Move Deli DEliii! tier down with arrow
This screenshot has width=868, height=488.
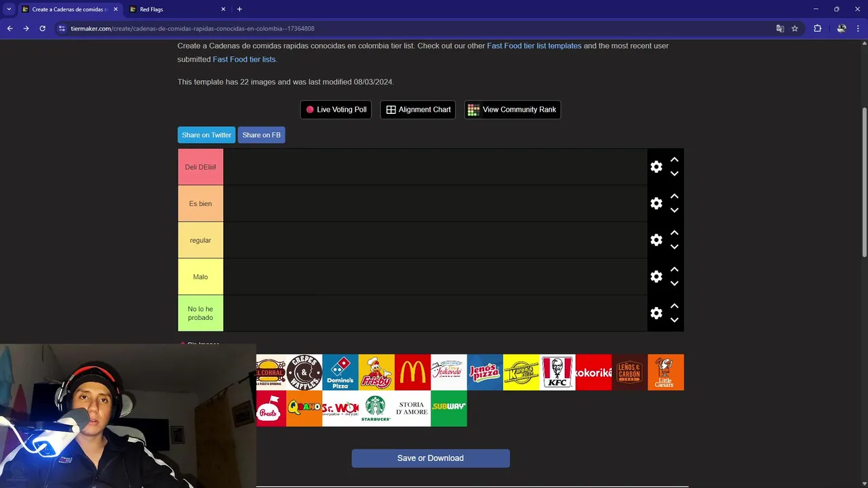point(674,174)
